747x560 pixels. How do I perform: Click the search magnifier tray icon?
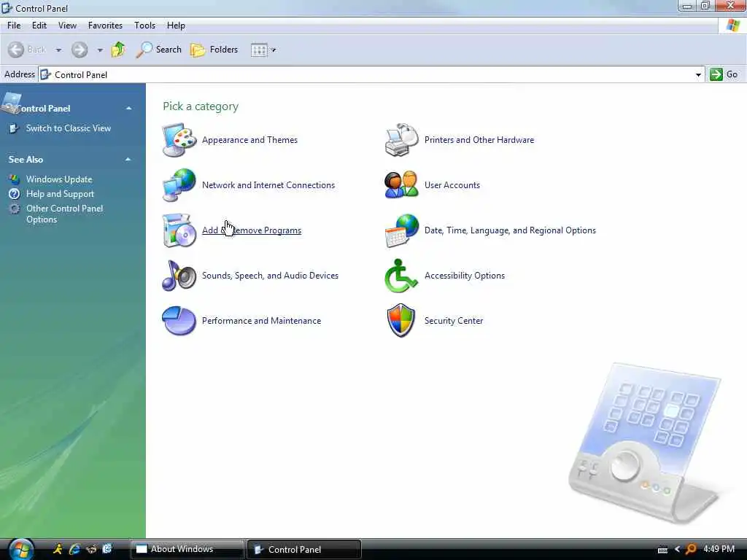pyautogui.click(x=691, y=549)
